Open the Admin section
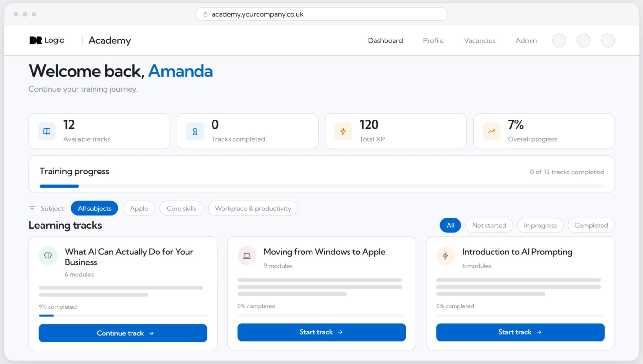Image resolution: width=643 pixels, height=364 pixels. coord(526,40)
